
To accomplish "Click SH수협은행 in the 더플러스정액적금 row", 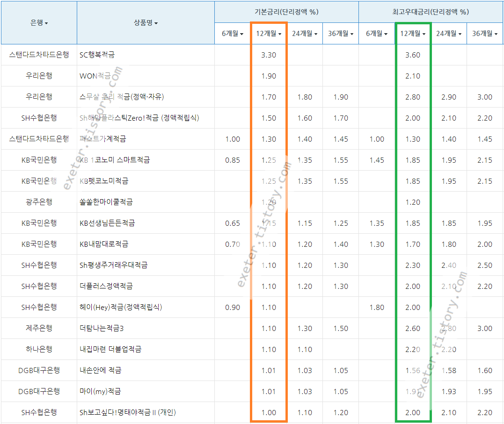I will (x=39, y=286).
